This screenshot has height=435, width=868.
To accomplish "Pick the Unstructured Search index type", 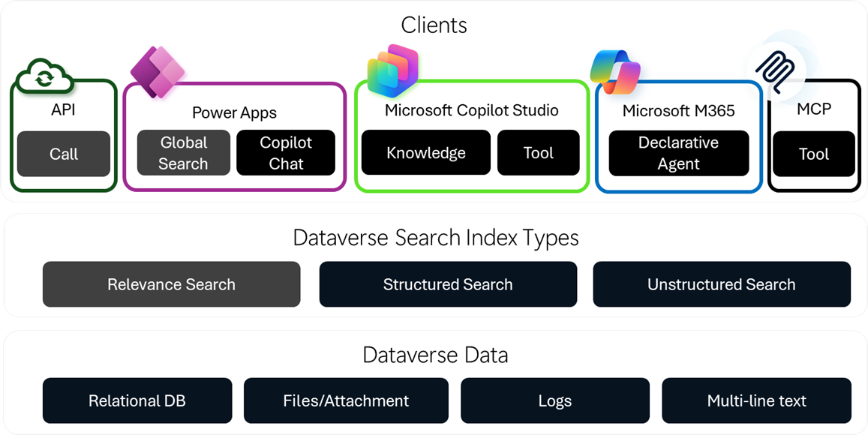I will [x=721, y=284].
